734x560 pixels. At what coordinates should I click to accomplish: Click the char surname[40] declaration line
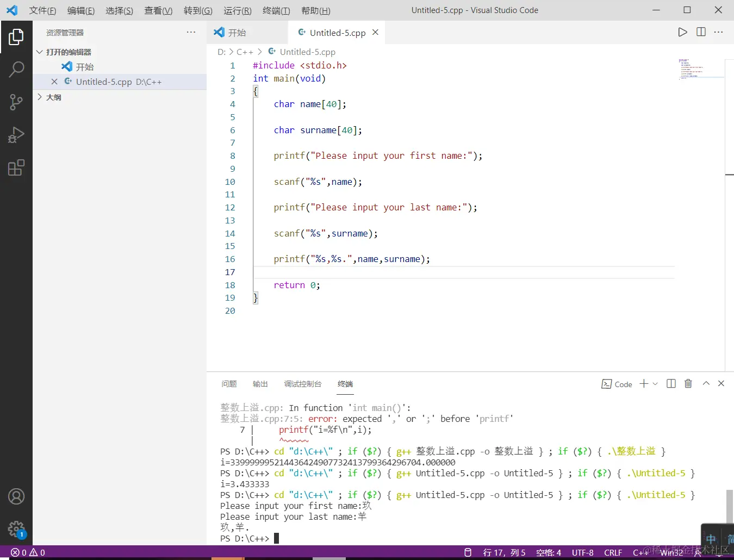point(318,130)
